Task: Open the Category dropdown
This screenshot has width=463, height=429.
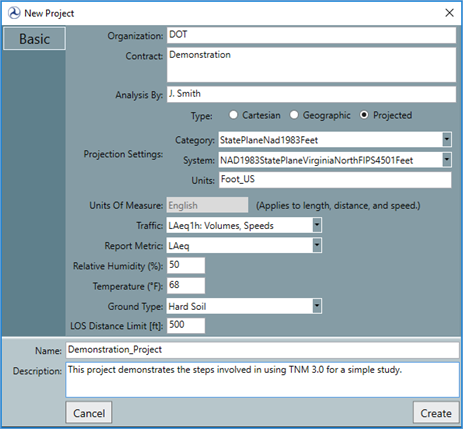Action: (x=447, y=139)
